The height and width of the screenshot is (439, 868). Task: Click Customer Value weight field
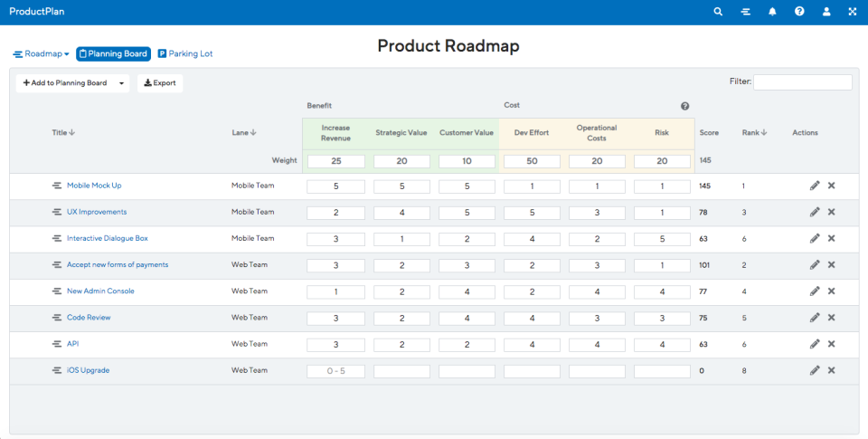point(467,161)
